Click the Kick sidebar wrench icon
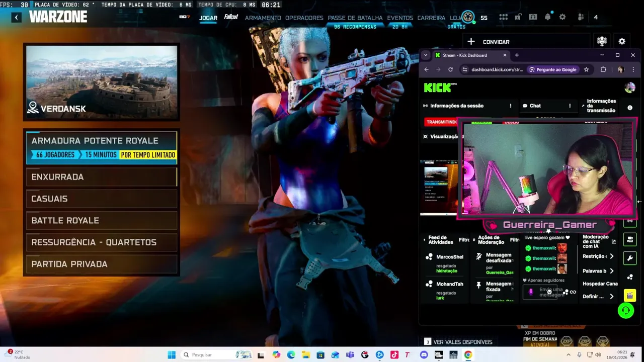 630,258
